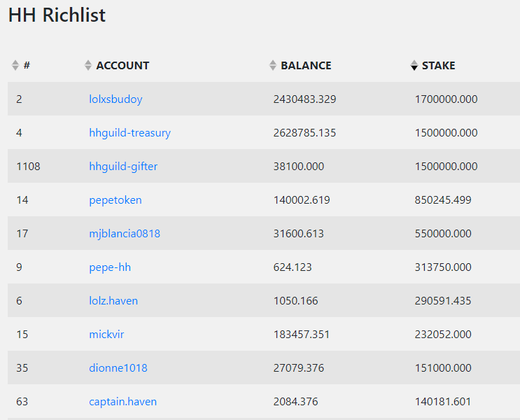520x420 pixels.
Task: Open the lolxsbudoy account link
Action: (115, 99)
